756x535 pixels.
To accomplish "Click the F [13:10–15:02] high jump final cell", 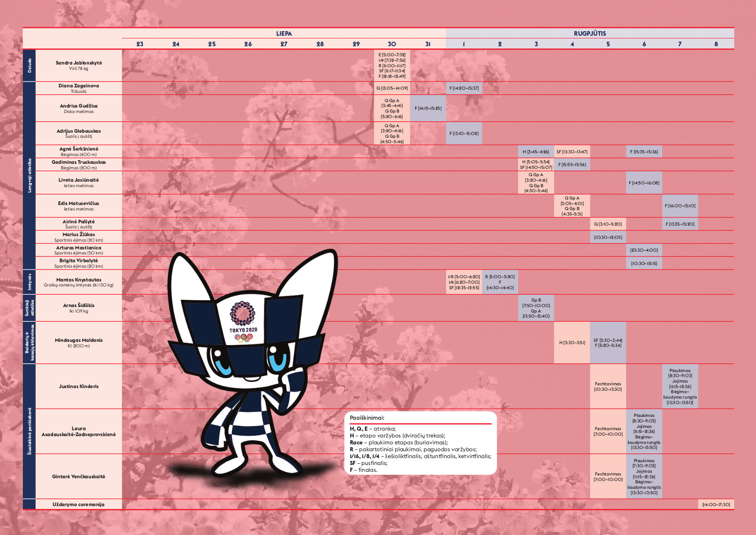I will [x=464, y=134].
